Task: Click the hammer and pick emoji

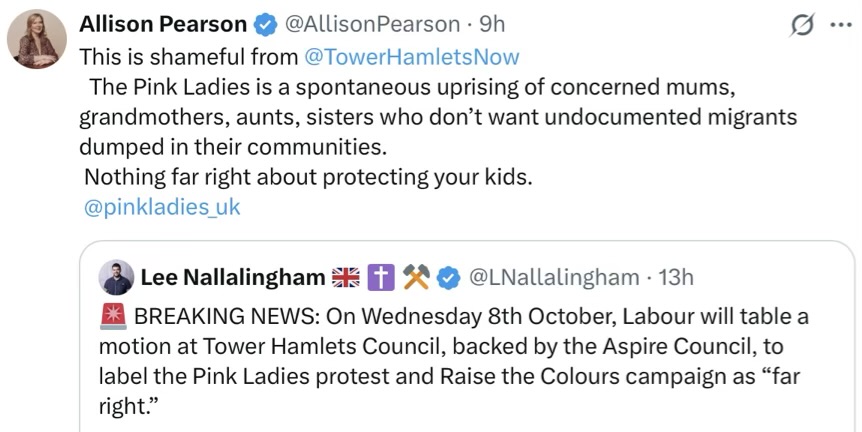Action: [x=416, y=277]
